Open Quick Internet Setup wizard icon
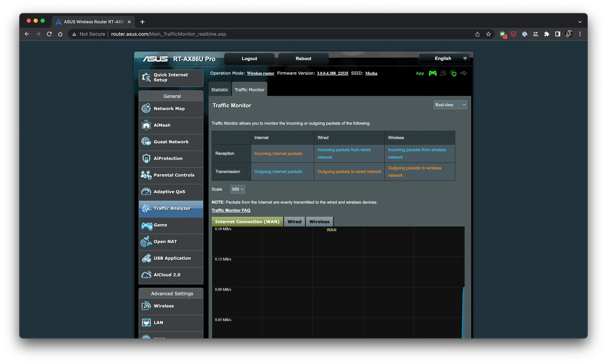The height and width of the screenshot is (364, 607). [146, 77]
